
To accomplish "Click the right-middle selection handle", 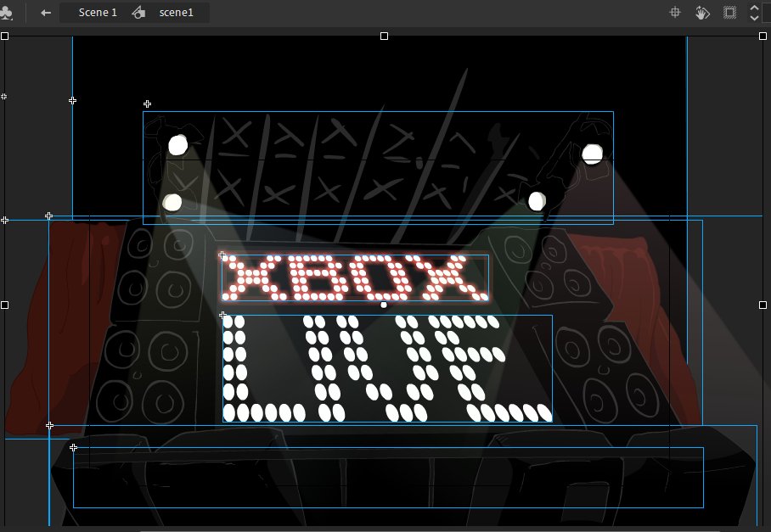I will [x=763, y=305].
